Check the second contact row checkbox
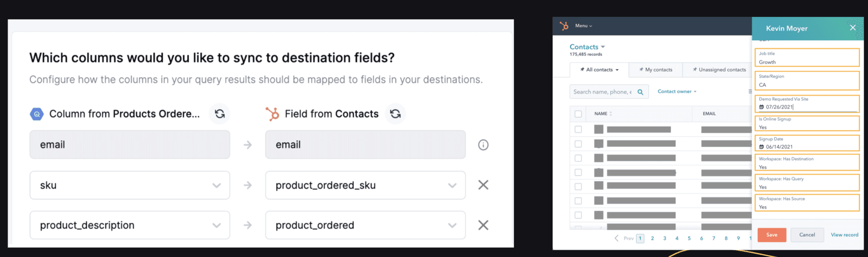This screenshot has width=868, height=257. tap(578, 144)
